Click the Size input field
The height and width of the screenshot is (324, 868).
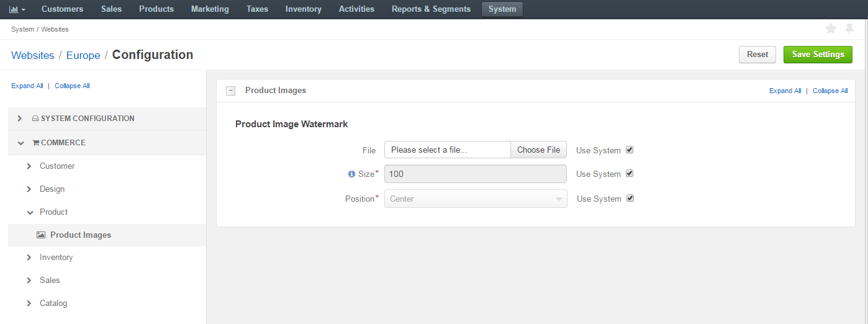(476, 174)
